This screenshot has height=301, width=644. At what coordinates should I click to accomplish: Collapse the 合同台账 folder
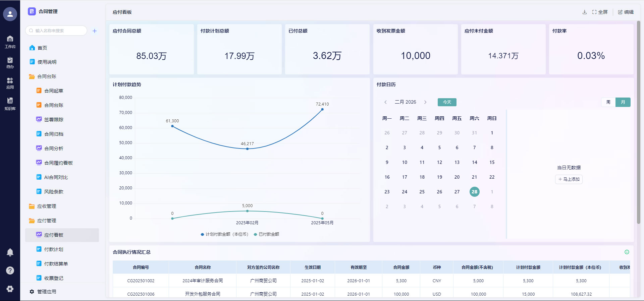point(47,76)
